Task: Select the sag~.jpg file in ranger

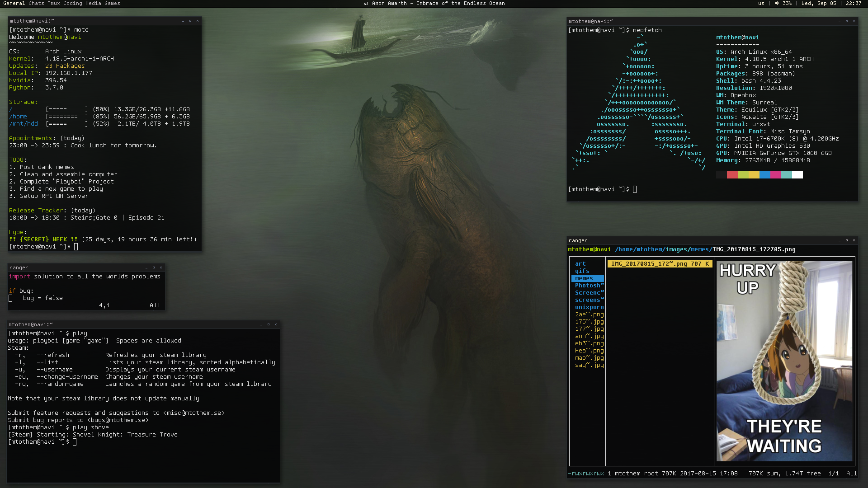Action: tap(590, 365)
